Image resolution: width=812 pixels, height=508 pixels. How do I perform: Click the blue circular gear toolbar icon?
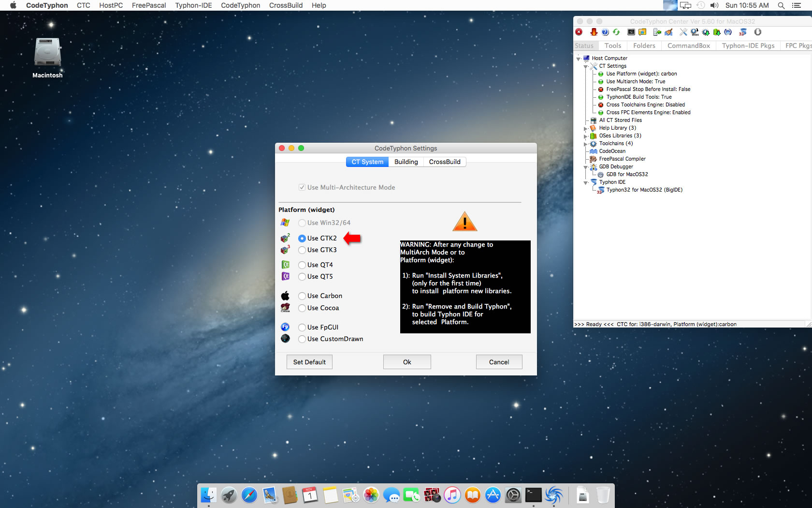pos(728,32)
